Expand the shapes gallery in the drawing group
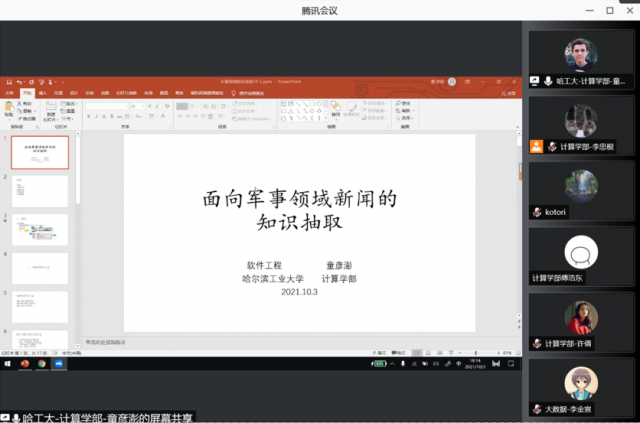 [326, 117]
